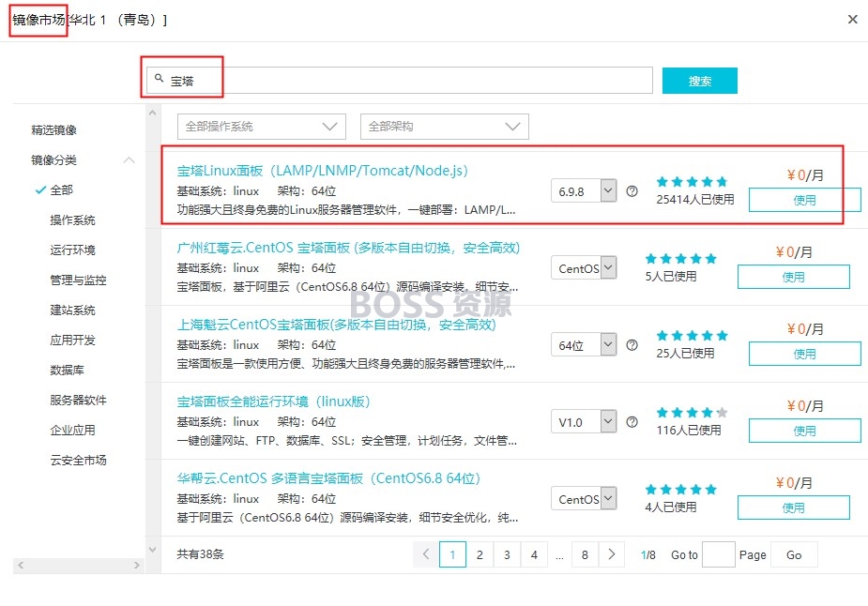This screenshot has width=868, height=606.
Task: Close the 镜像市场 dialog
Action: (852, 20)
